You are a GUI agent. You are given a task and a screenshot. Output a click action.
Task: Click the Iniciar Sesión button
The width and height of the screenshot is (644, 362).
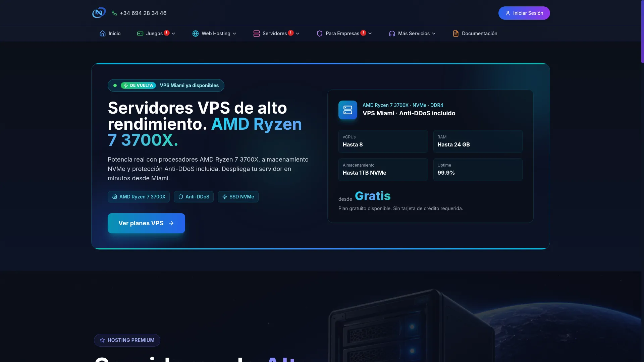tap(524, 13)
